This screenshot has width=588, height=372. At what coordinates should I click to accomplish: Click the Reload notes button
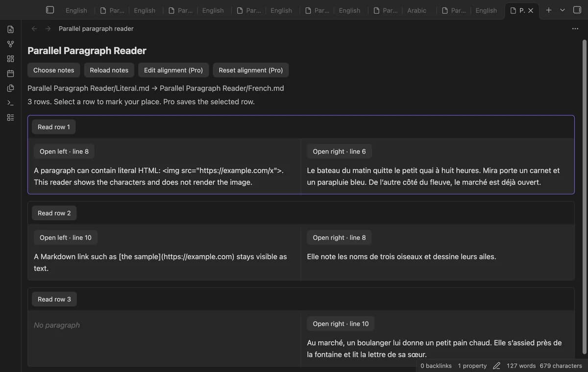[x=109, y=70]
